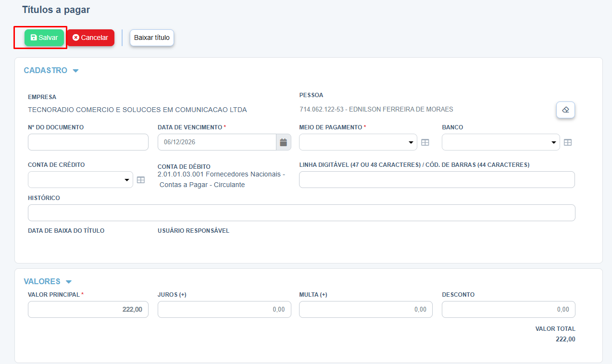Open the Banco dropdown
Viewport: 612px width, 364px height.
click(x=500, y=142)
